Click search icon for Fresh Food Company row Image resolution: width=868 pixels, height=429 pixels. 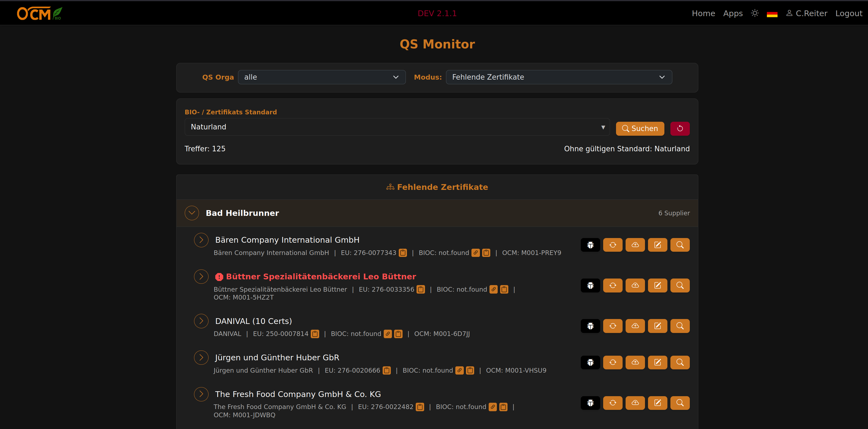(x=680, y=403)
